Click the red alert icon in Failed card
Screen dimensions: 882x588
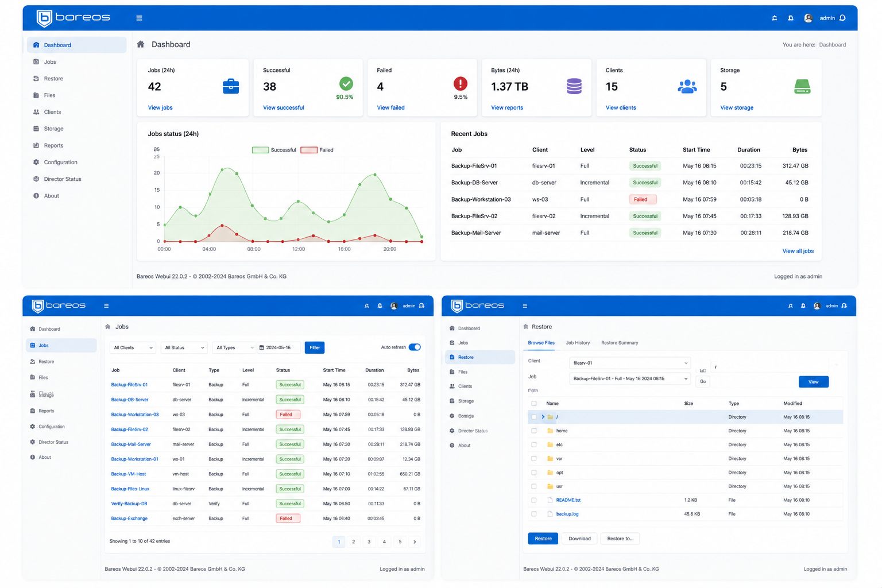[x=461, y=83]
